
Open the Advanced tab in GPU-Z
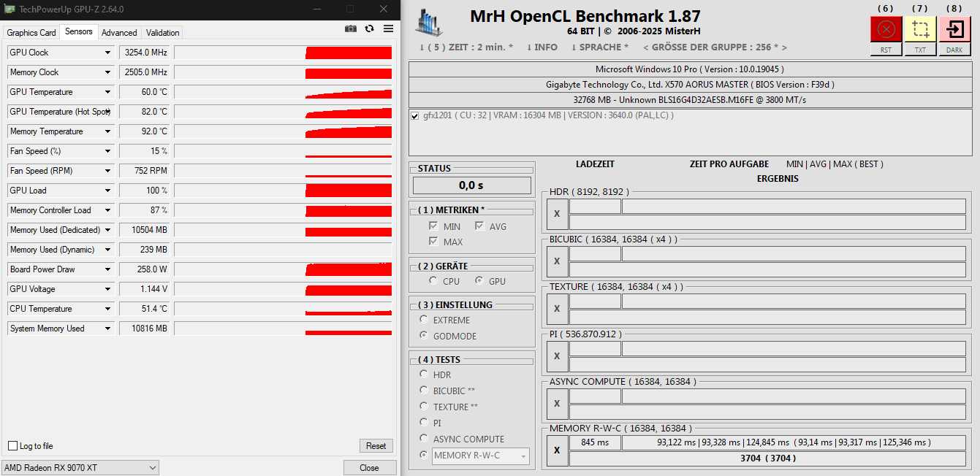point(119,33)
